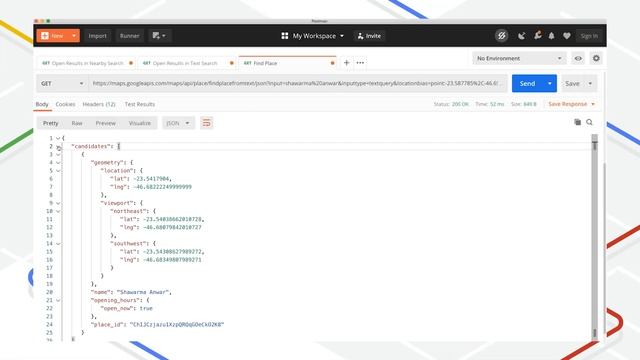
Task: Open the new window options icon
Action: (x=159, y=36)
